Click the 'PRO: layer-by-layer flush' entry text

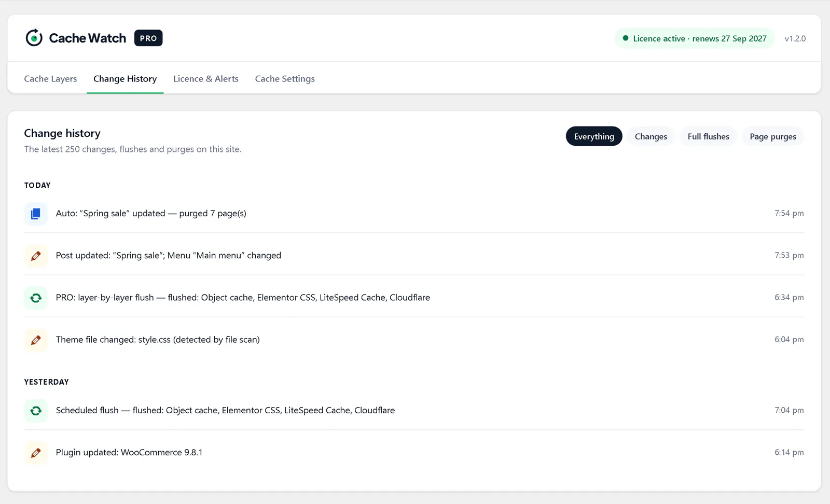tap(243, 298)
